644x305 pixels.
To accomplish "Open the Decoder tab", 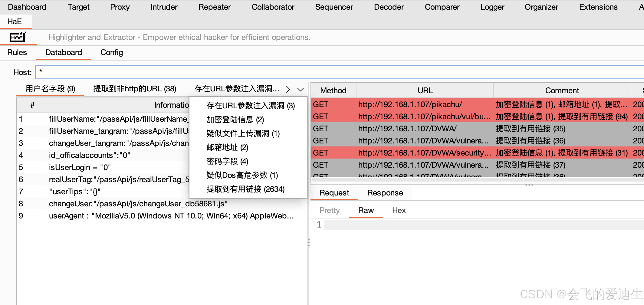I will point(389,7).
